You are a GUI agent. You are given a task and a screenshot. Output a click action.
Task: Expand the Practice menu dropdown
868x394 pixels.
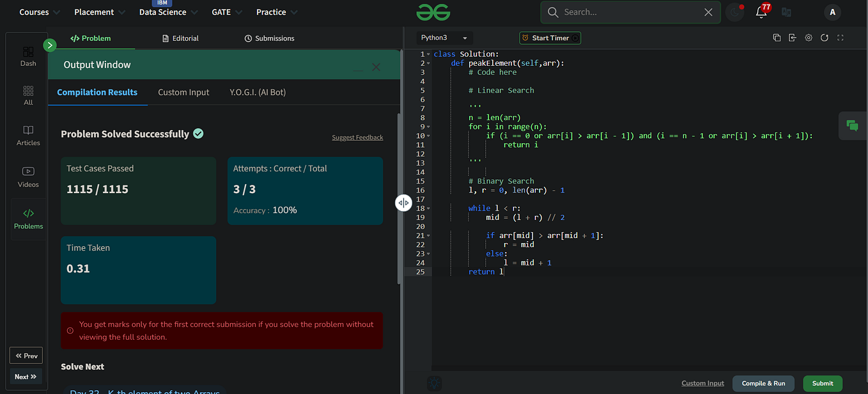point(276,12)
